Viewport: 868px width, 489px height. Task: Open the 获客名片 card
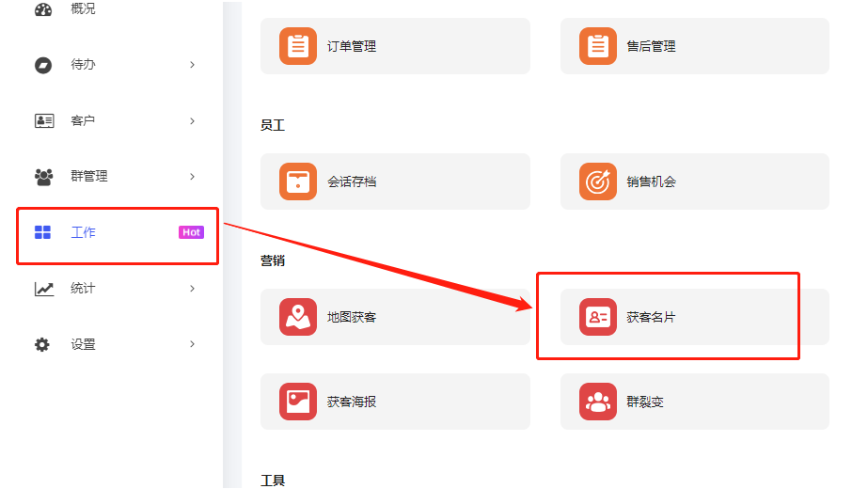695,317
